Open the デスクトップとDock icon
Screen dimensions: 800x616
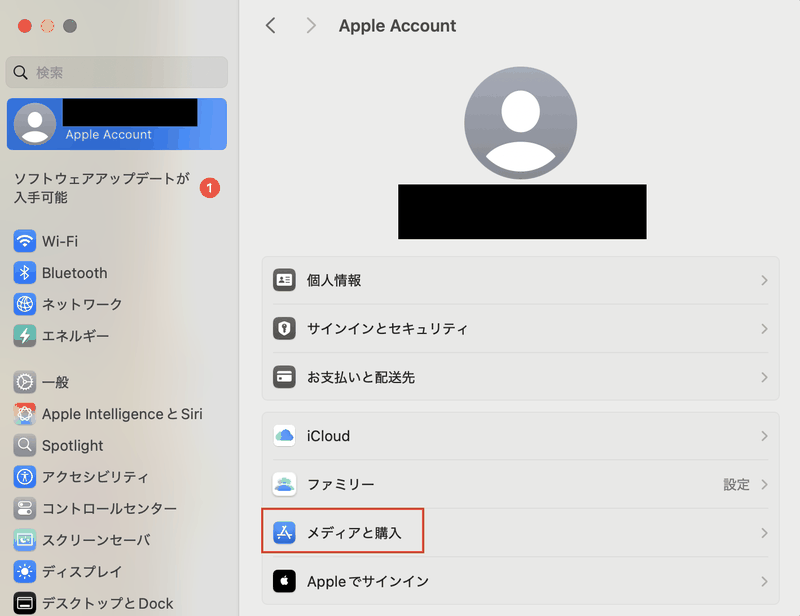(24, 603)
